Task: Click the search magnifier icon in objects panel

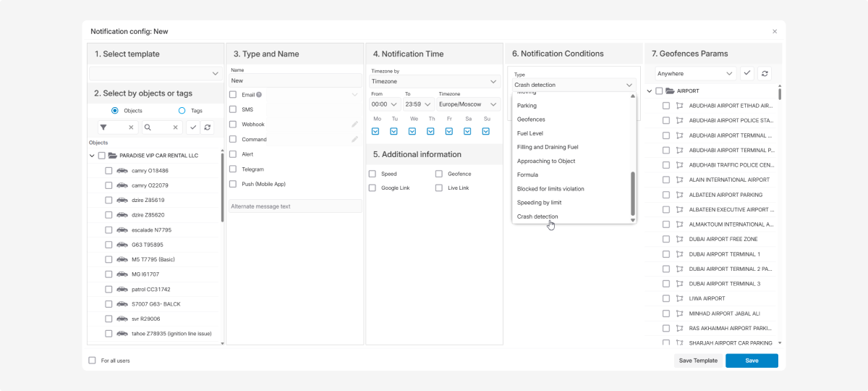Action: coord(148,127)
